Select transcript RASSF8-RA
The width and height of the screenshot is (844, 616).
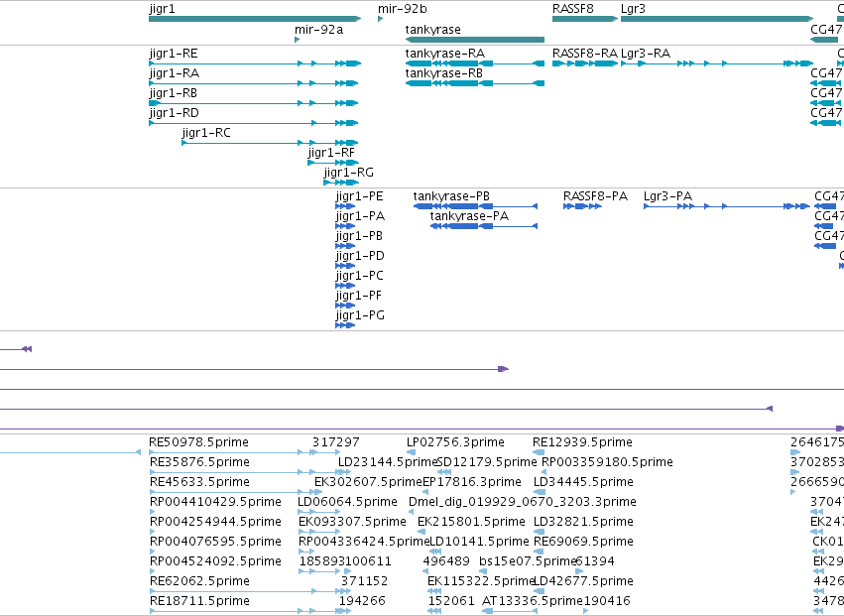pyautogui.click(x=584, y=63)
